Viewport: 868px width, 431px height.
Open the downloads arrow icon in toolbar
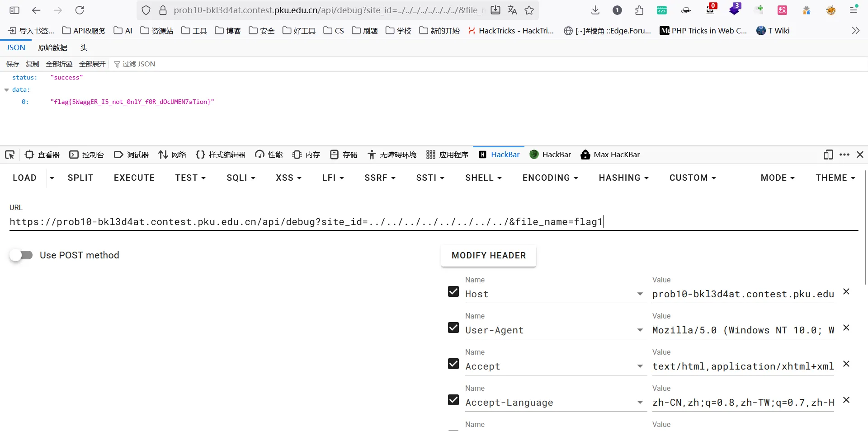coord(595,10)
